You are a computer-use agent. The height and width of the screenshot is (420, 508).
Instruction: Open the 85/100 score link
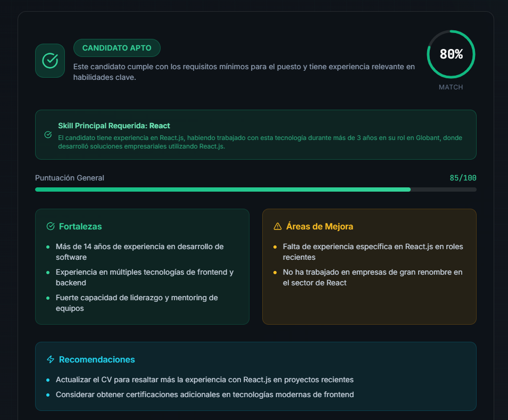[463, 178]
